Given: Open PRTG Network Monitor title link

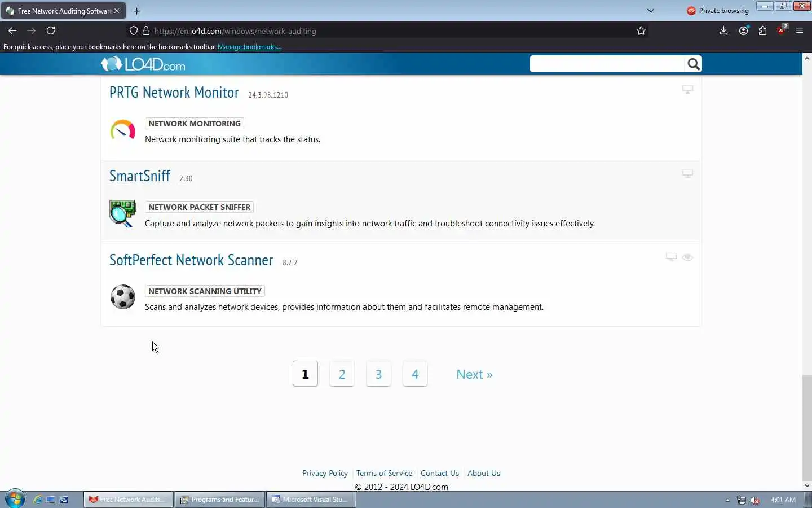Looking at the screenshot, I should click(x=174, y=93).
